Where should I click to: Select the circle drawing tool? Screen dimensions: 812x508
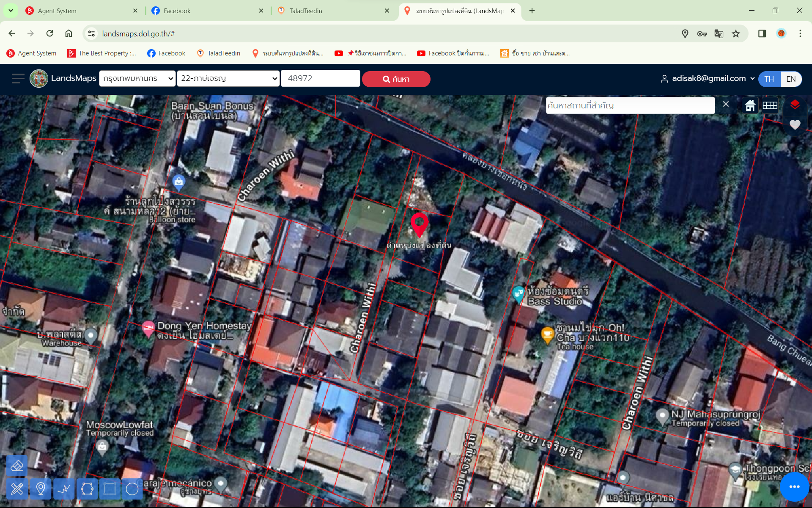click(x=132, y=489)
